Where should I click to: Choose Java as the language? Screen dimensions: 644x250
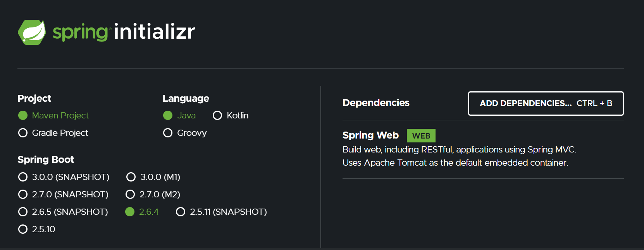[179, 115]
